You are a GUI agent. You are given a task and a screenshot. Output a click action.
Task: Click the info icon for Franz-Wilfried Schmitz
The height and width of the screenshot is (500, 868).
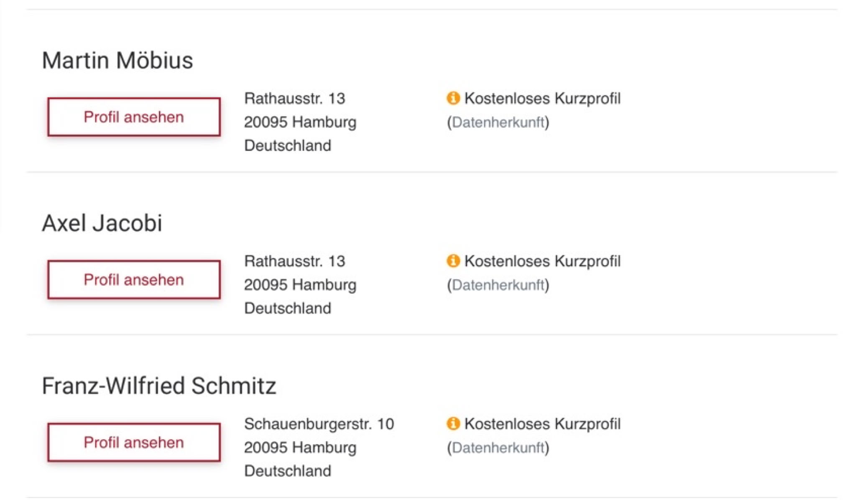(x=453, y=423)
